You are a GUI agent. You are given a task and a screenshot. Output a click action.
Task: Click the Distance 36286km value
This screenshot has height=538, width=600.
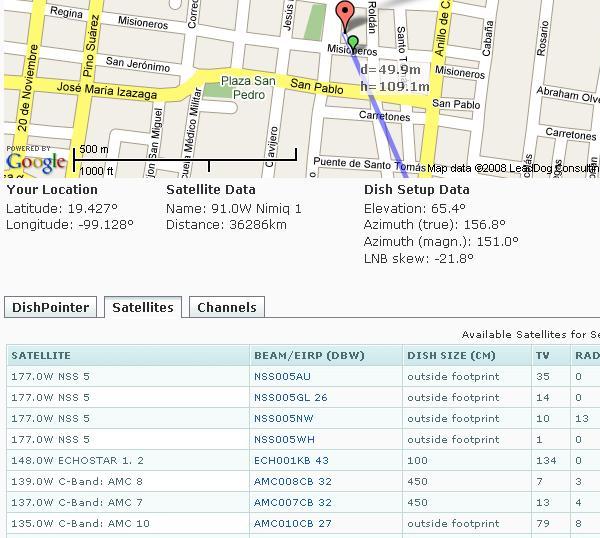pyautogui.click(x=226, y=225)
